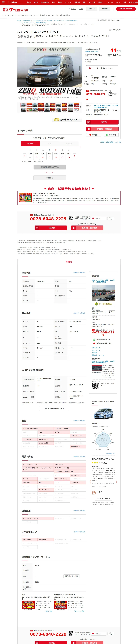
Task: Click the Goo-net site logo
Action: pyautogui.click(x=15, y=10)
